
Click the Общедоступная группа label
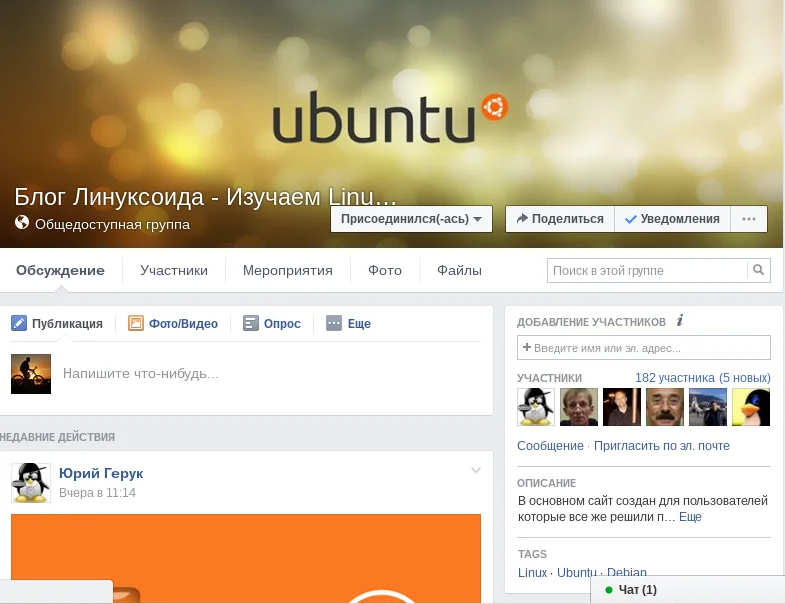pos(112,224)
